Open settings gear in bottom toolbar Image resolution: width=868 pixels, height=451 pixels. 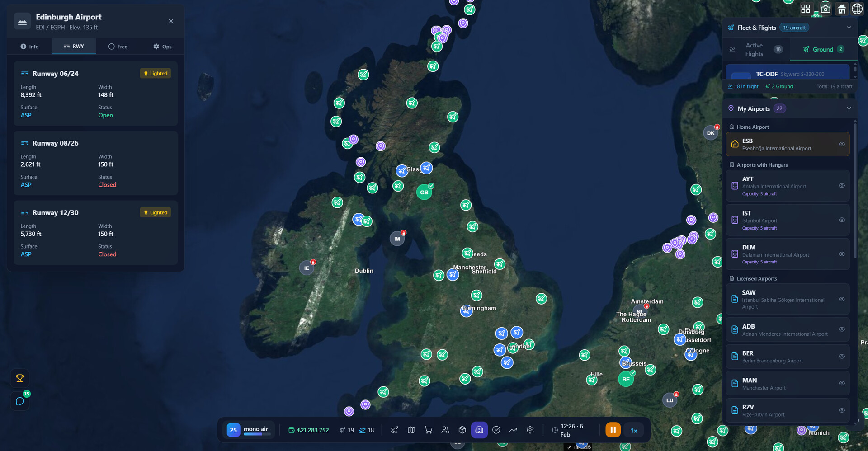tap(530, 430)
